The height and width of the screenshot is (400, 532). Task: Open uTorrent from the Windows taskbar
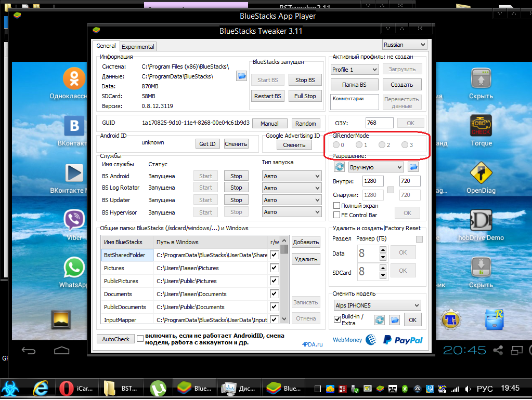[x=158, y=388]
